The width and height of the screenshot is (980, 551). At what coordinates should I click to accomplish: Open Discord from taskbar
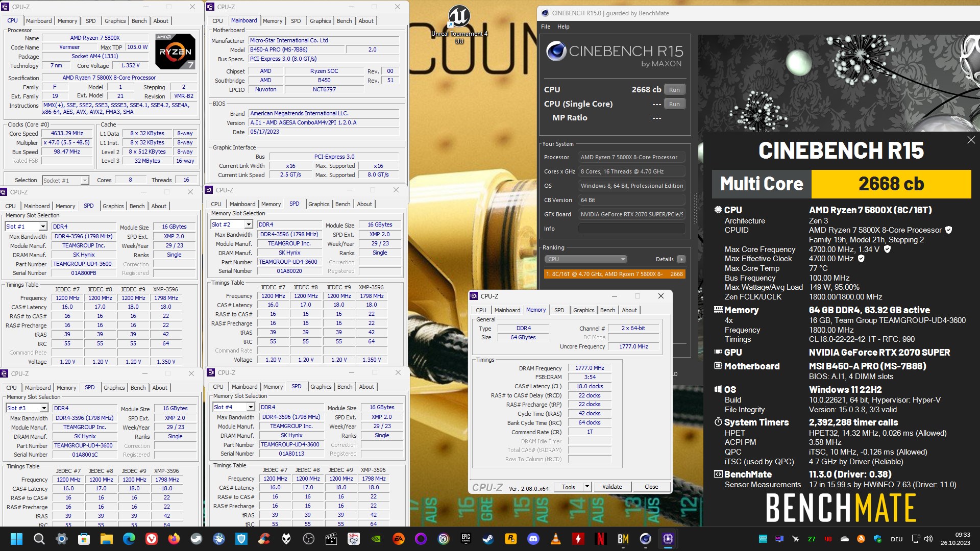click(533, 539)
